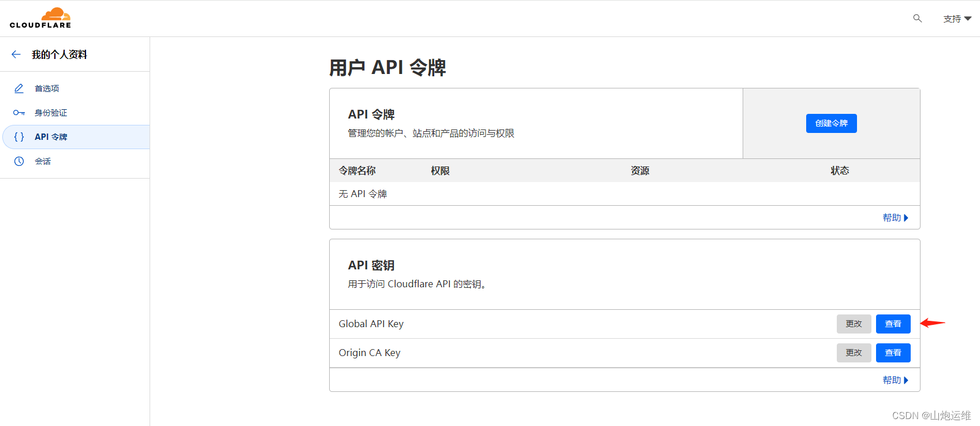
Task: Click the 创建令牌 button
Action: click(x=831, y=123)
